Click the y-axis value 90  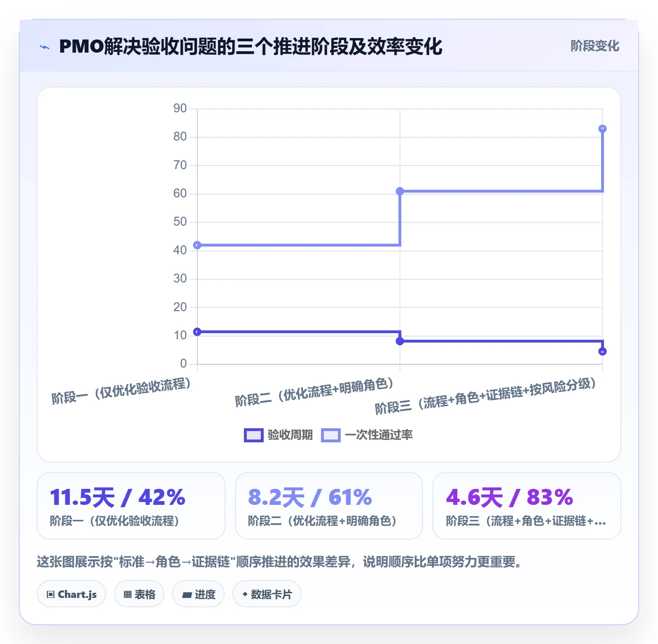click(x=180, y=109)
